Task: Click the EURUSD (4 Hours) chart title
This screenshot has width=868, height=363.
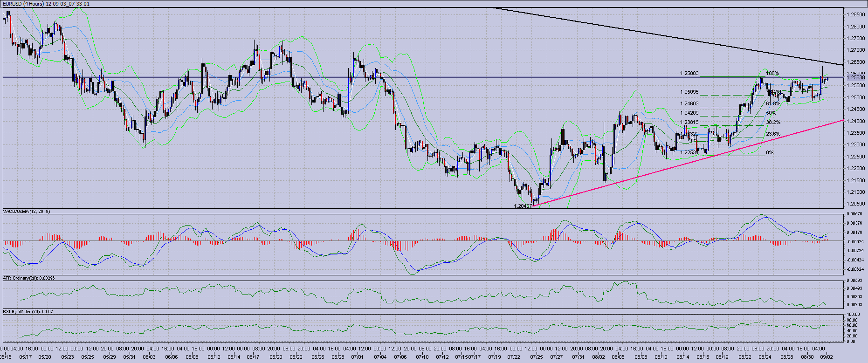Action: [x=46, y=4]
